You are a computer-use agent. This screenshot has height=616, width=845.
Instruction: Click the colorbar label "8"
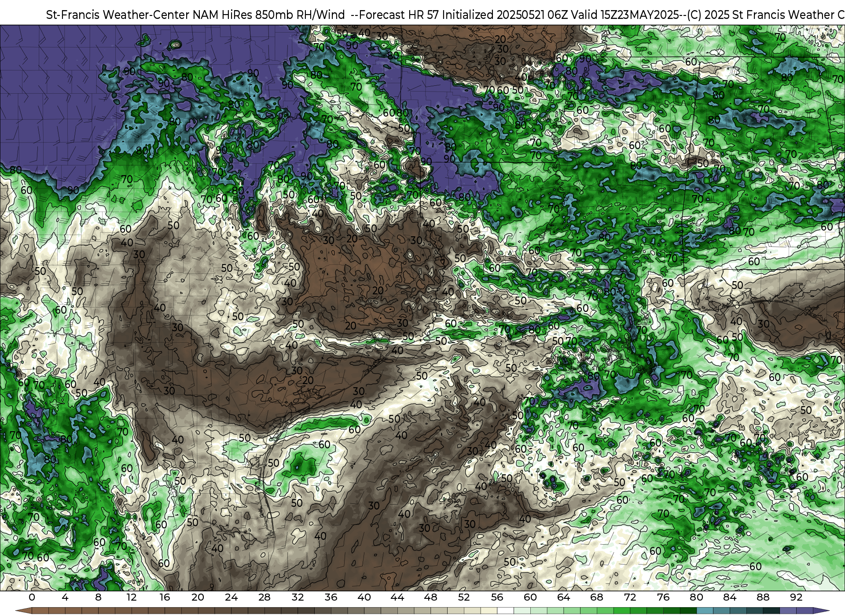click(98, 597)
